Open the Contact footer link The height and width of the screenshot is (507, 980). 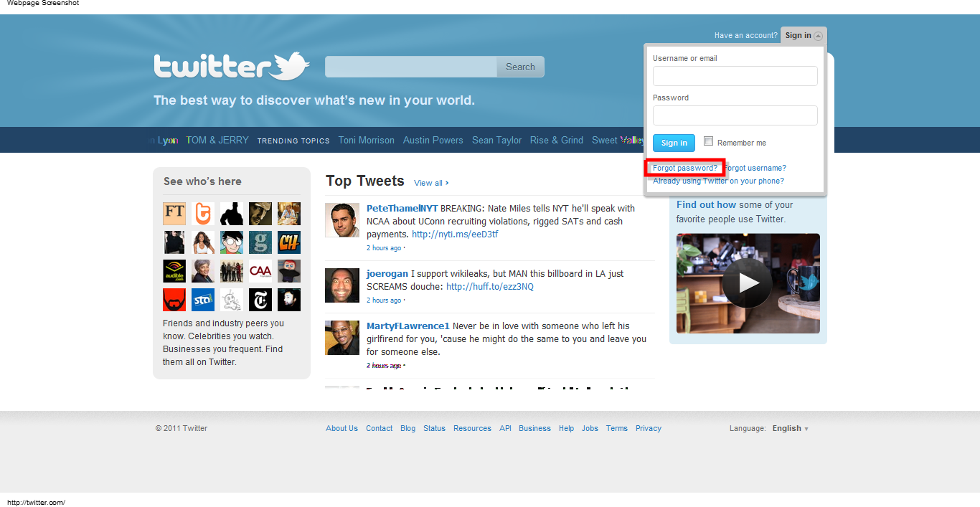pyautogui.click(x=379, y=428)
